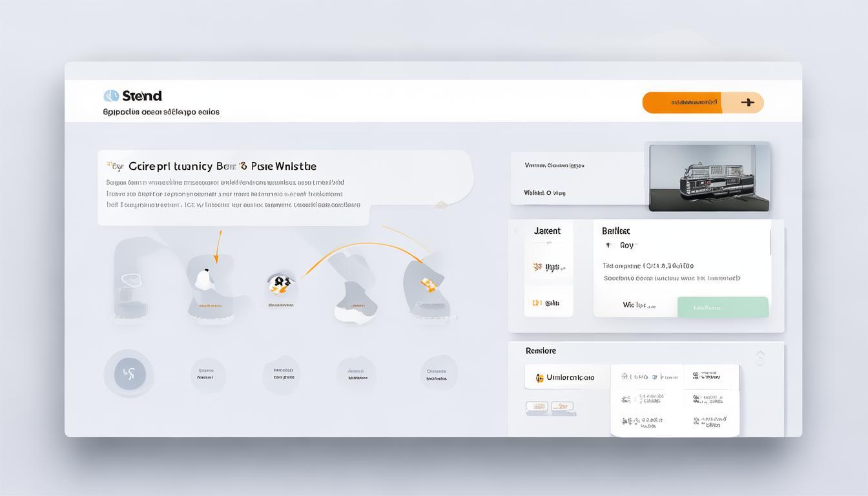Open the Umlorentcoro dropdown field
The width and height of the screenshot is (868, 496).
point(567,377)
